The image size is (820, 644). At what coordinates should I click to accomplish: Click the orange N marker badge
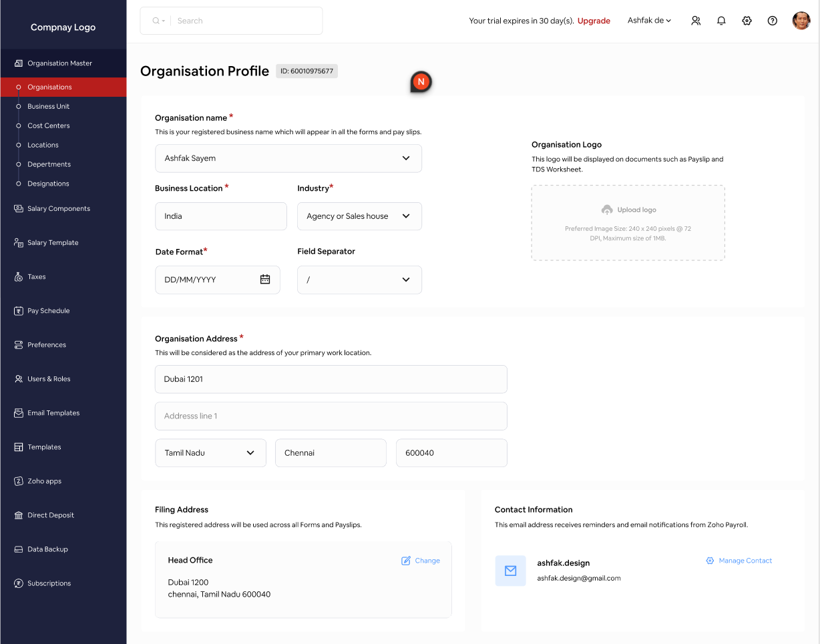point(421,81)
